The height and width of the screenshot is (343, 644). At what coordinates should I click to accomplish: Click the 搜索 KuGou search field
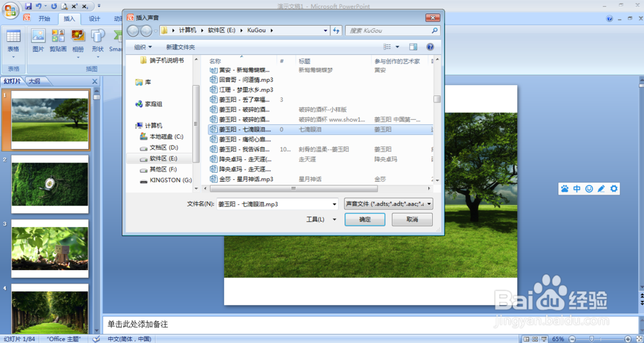pos(392,30)
